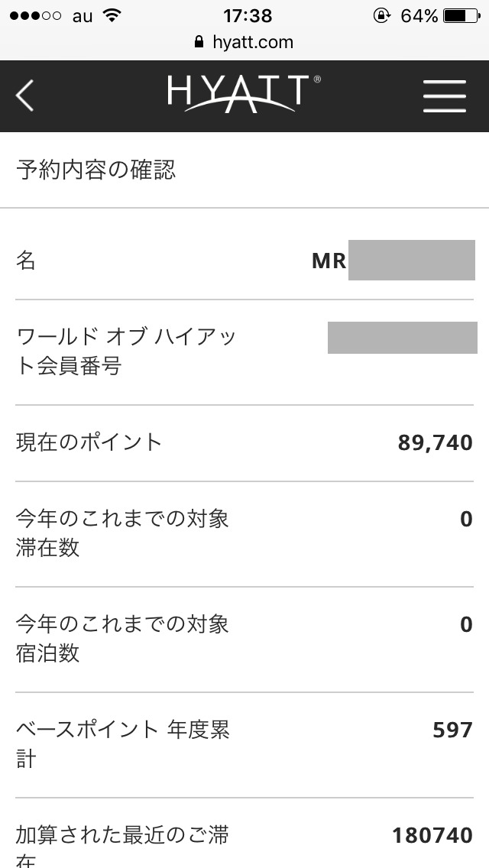Tap the 89,740 points value
489x868 pixels.
click(435, 442)
